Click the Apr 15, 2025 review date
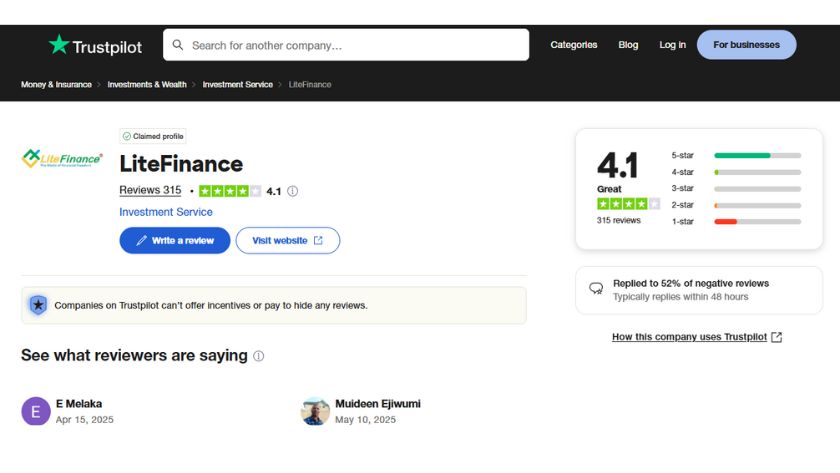Screen dimensions: 840x473 pyautogui.click(x=85, y=419)
